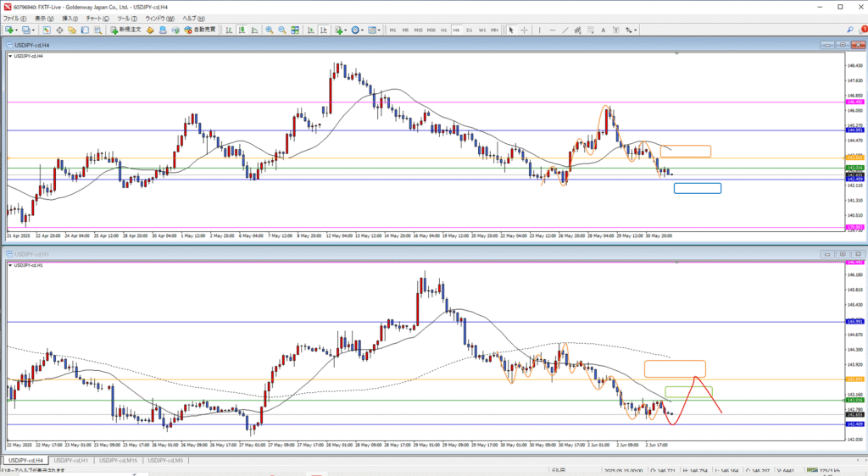Expand the new chart dropdown arrow
This screenshot has width=868, height=476.
16,30
